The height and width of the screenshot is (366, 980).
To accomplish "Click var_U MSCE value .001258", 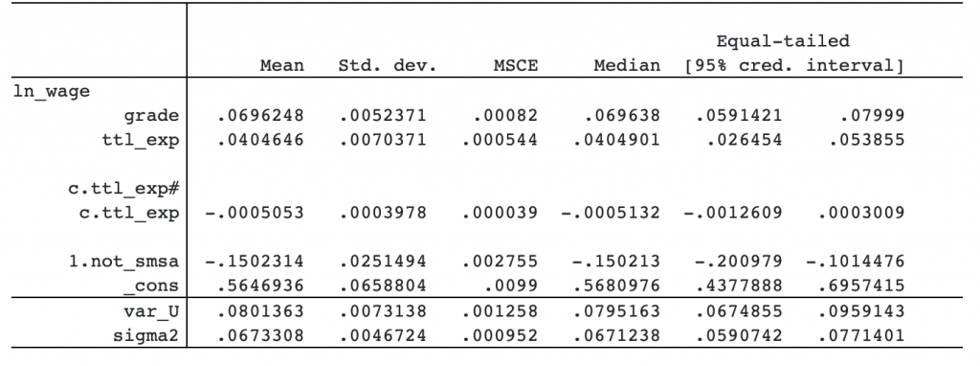I will click(500, 311).
